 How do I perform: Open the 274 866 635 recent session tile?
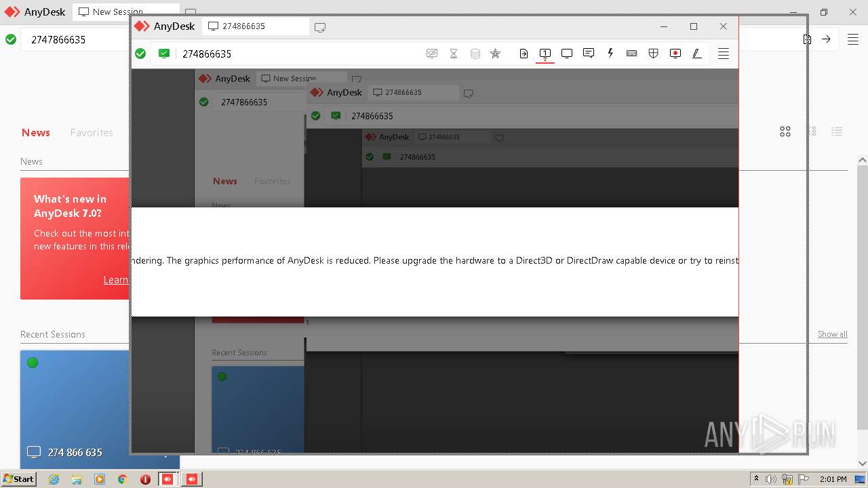coord(75,409)
